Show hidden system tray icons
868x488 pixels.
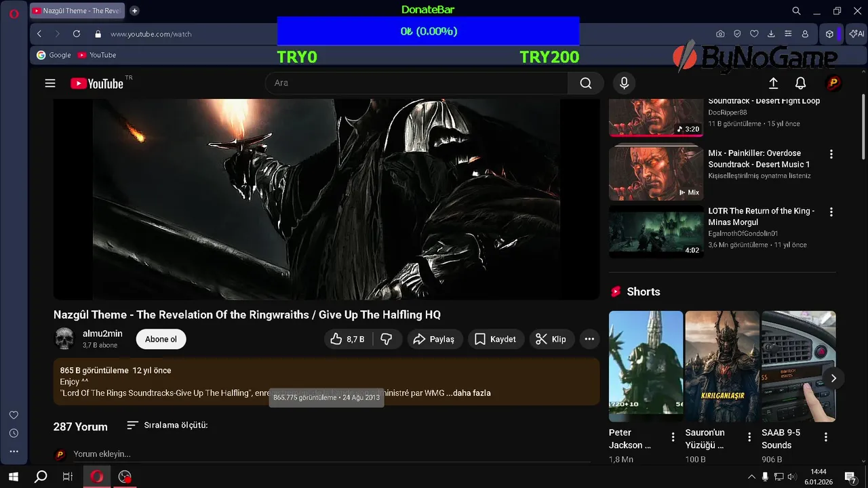751,476
